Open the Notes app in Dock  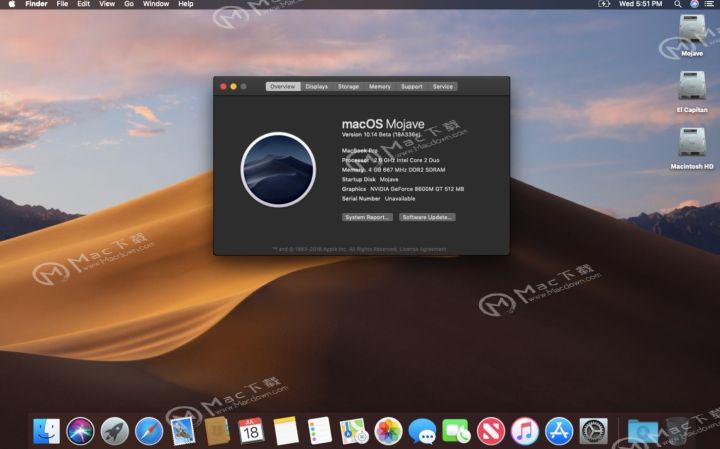286,431
